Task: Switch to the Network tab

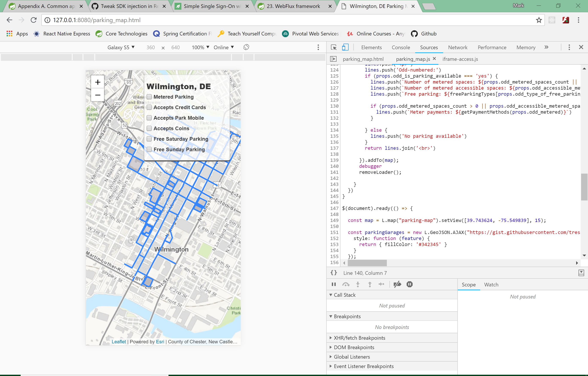Action: tap(457, 47)
